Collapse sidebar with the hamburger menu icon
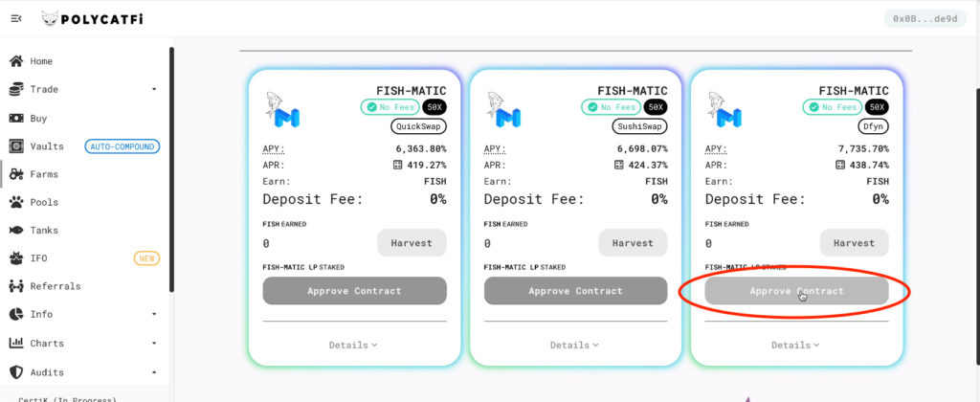Image resolution: width=980 pixels, height=402 pixels. click(x=16, y=19)
